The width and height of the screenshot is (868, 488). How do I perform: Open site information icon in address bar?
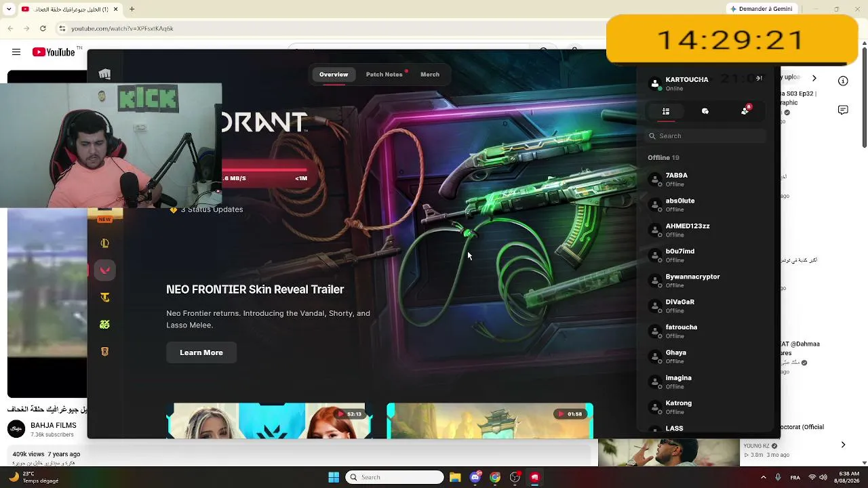click(62, 28)
